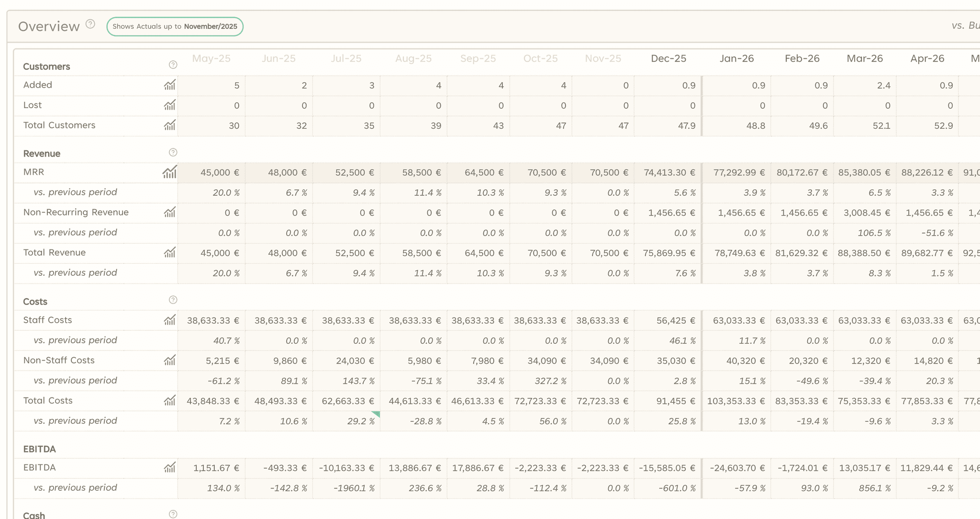The height and width of the screenshot is (519, 980).
Task: Open the MRR chart icon
Action: (x=170, y=172)
